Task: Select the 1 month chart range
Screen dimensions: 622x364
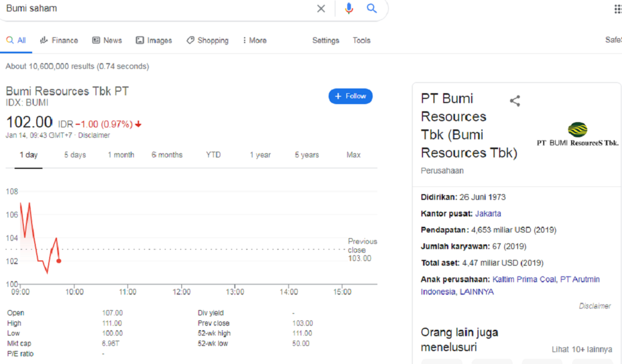Action: click(121, 155)
